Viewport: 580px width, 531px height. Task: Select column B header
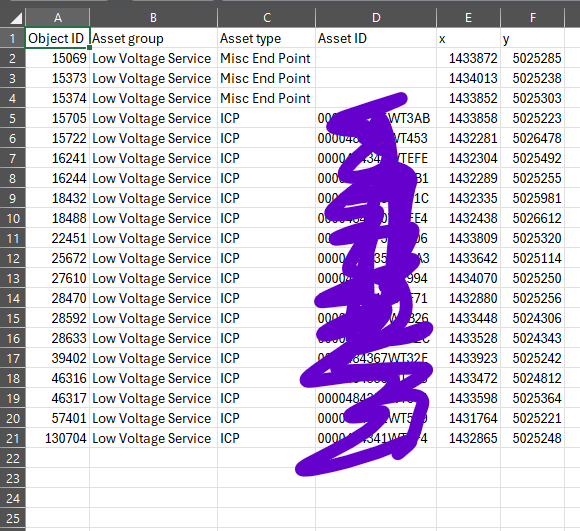tap(153, 17)
